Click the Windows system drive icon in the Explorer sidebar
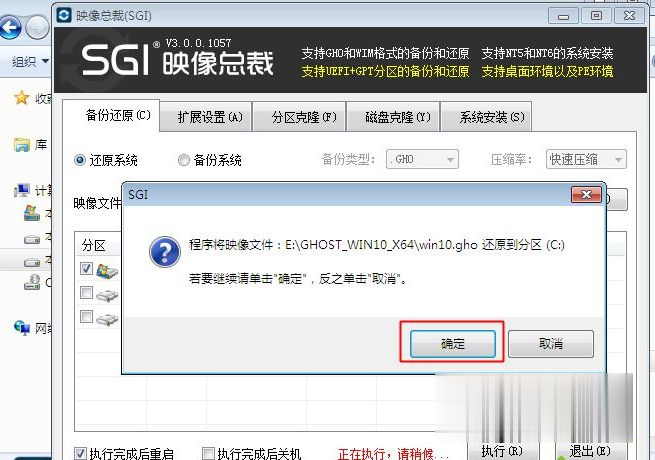This screenshot has height=460, width=655. (x=32, y=214)
